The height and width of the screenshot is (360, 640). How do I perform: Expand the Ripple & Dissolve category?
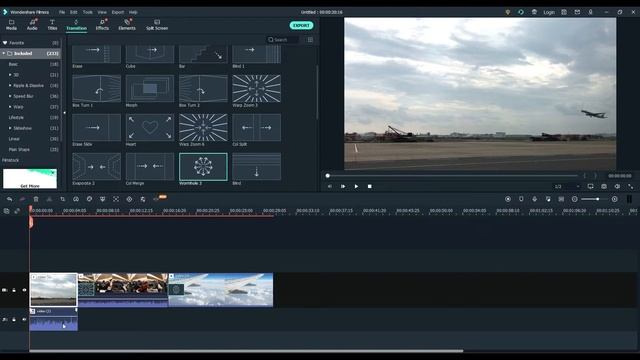(10, 85)
